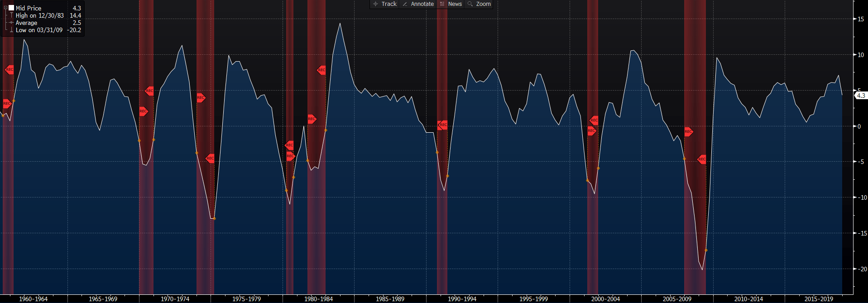Click the 15 y-axis tick label
Viewport: 868px width, 303px height.
click(860, 19)
